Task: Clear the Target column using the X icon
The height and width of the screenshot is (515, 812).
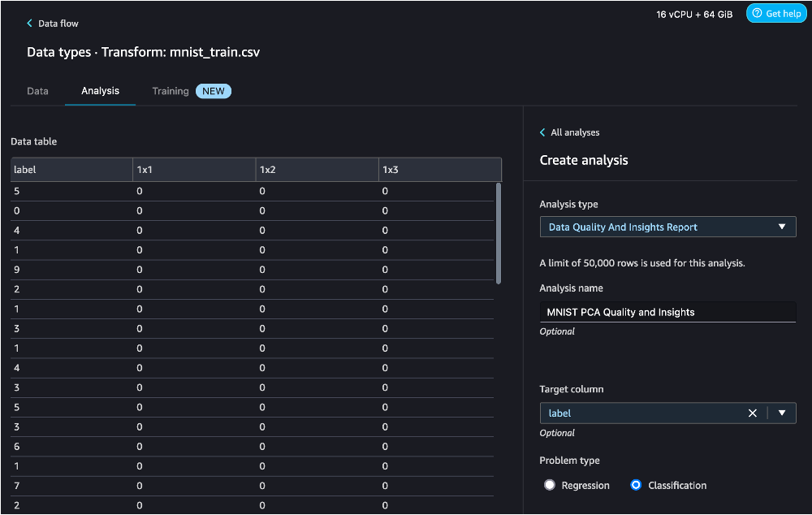Action: (752, 413)
